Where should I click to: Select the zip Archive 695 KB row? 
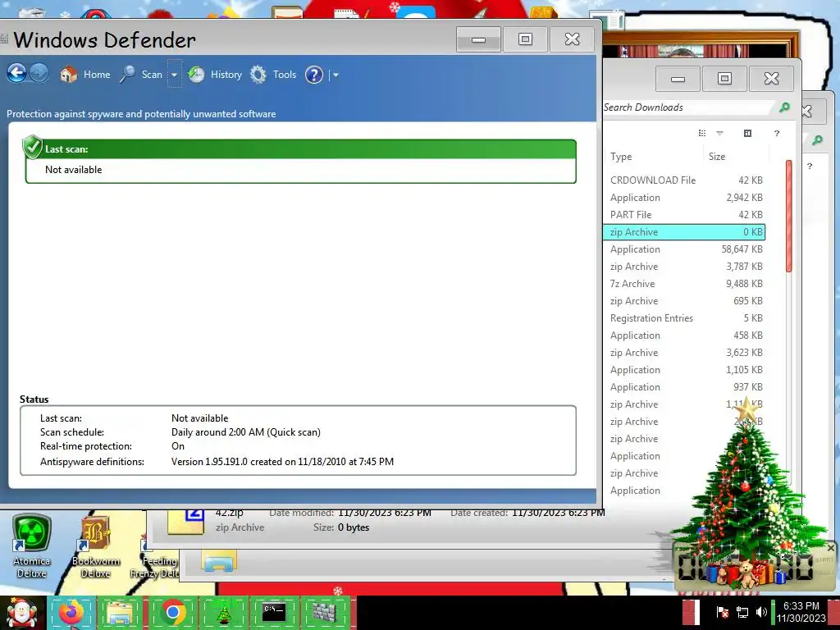click(685, 301)
